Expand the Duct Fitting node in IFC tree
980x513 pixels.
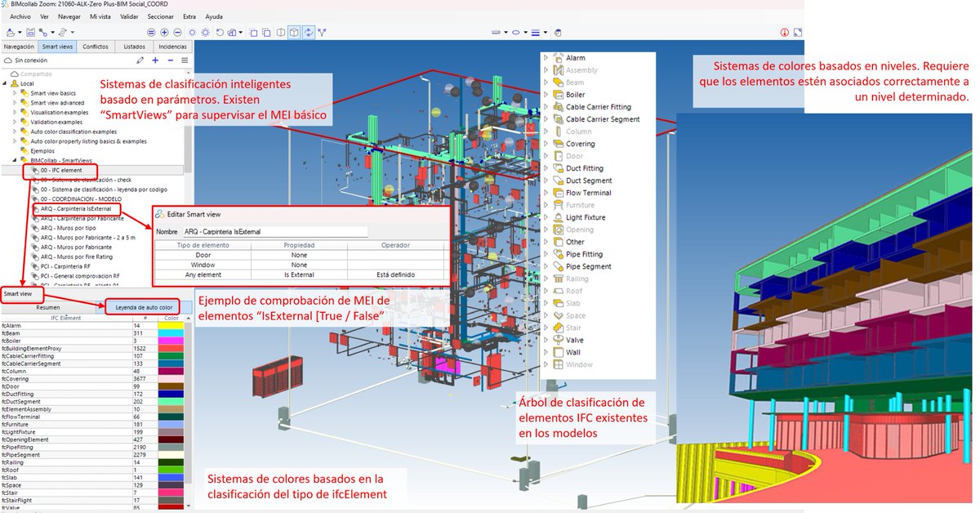[546, 168]
